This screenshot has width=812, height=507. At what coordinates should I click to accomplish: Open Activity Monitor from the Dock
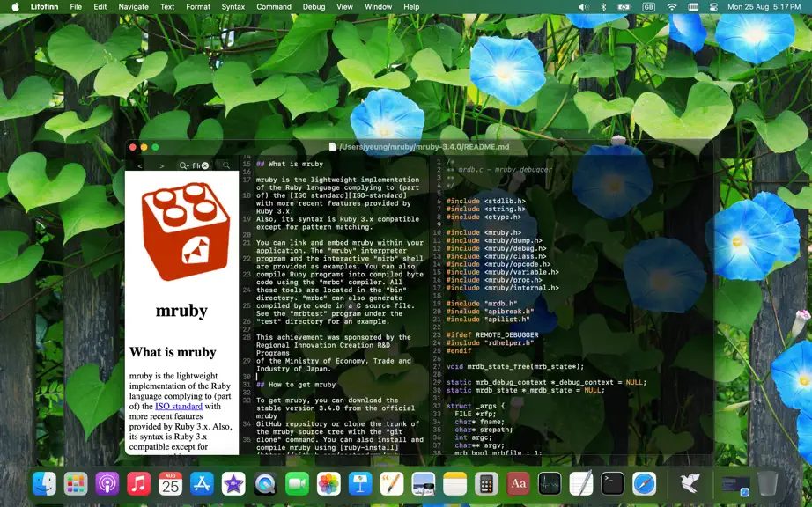[x=550, y=484]
